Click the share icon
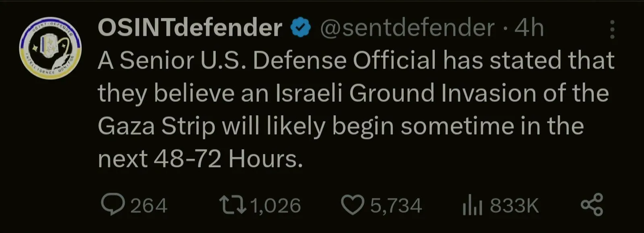Image resolution: width=644 pixels, height=233 pixels. [x=592, y=205]
